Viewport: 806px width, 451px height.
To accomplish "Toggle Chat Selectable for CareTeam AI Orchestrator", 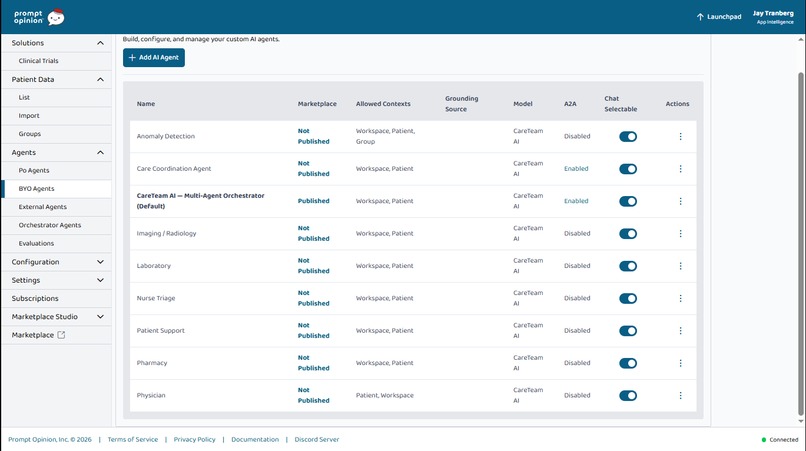I will pos(628,201).
